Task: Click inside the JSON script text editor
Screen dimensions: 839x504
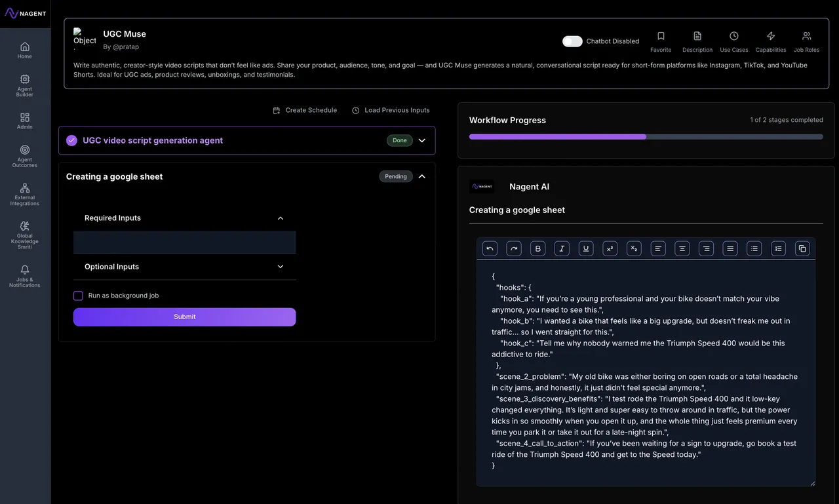Action: [x=646, y=373]
